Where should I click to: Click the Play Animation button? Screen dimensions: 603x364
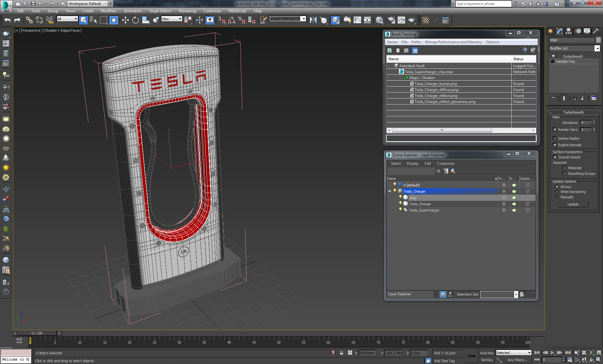click(x=552, y=353)
